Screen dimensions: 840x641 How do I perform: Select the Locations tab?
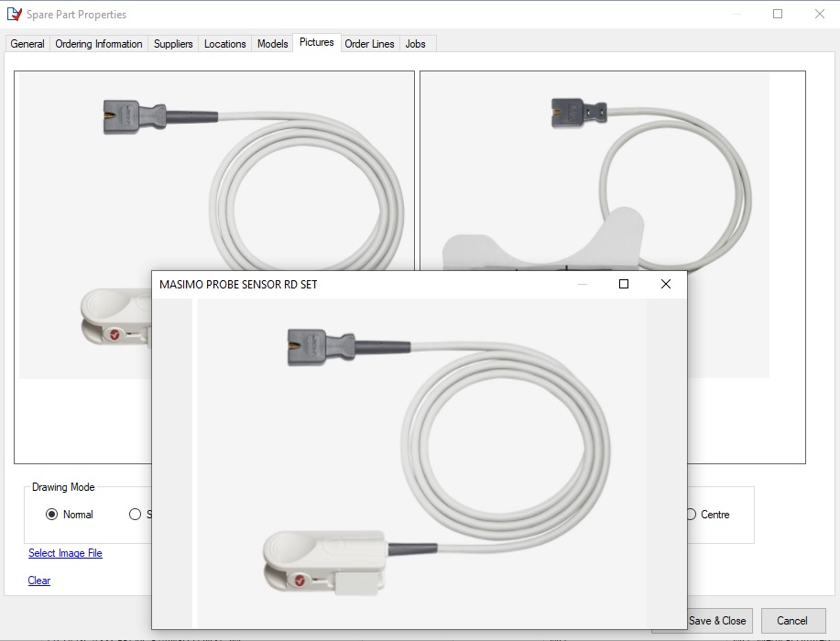pyautogui.click(x=225, y=44)
